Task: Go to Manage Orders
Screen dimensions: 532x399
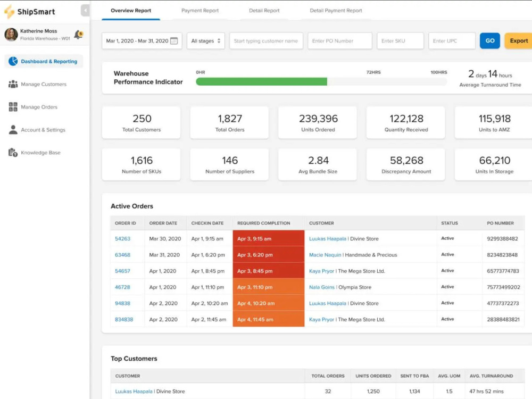Action: click(x=39, y=107)
